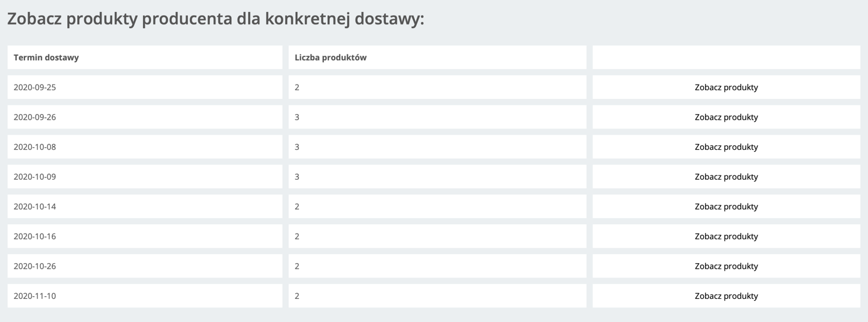Select the 2020-11-10 date cell

click(145, 296)
